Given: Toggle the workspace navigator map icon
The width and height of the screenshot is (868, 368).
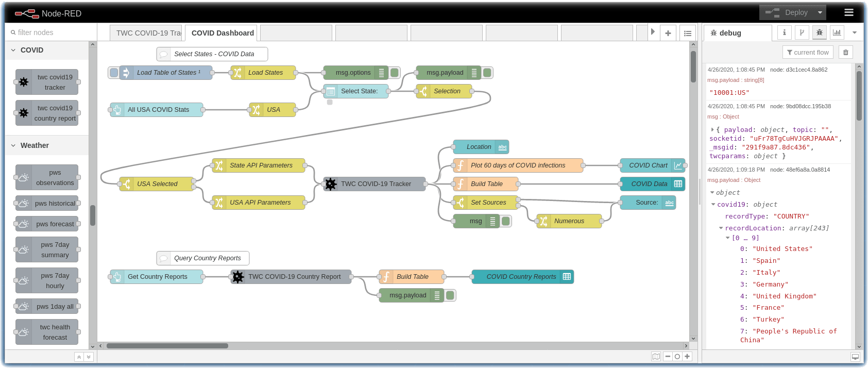Looking at the screenshot, I should [x=656, y=356].
